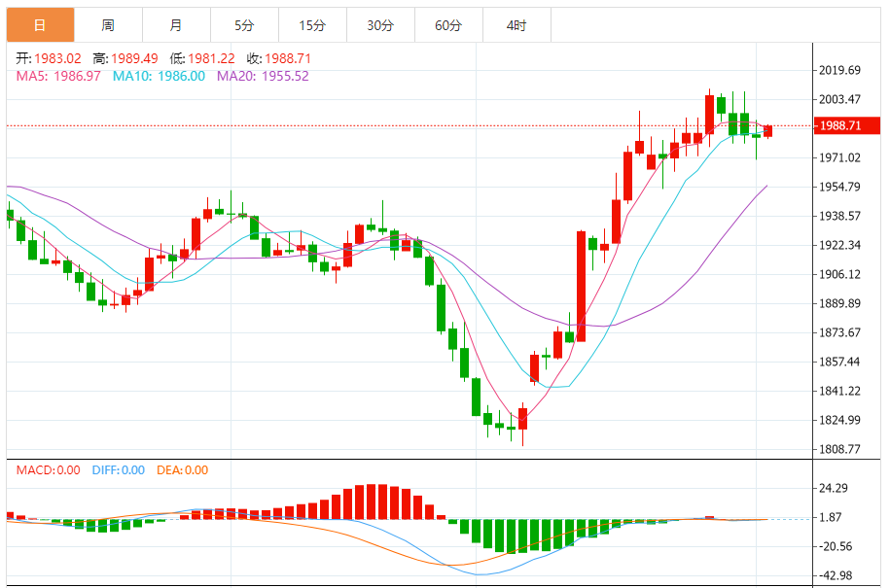This screenshot has width=890, height=588.
Task: Open the 15分 timeframe tab
Action: click(x=313, y=25)
